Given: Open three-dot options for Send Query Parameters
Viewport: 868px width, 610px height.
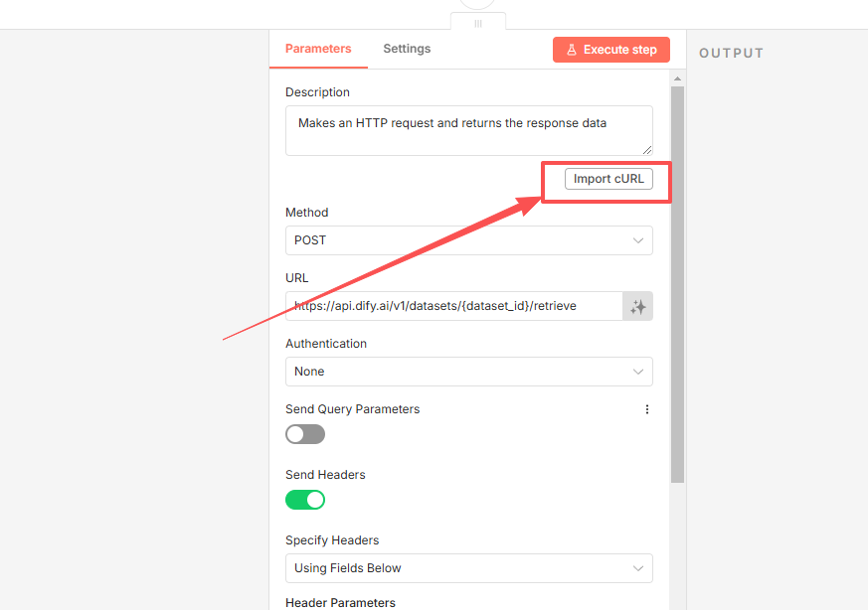Looking at the screenshot, I should pos(647,409).
